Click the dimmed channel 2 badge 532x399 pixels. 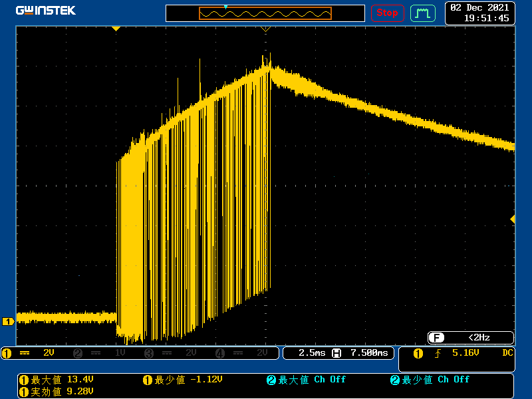point(78,353)
